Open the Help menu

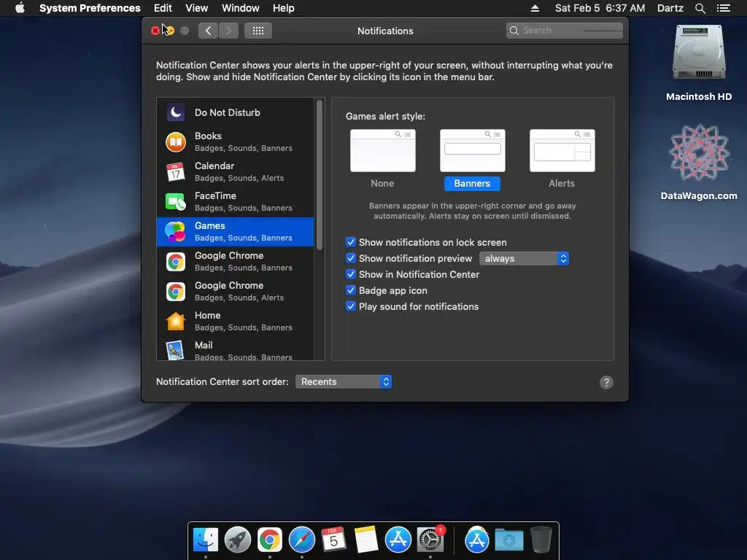(284, 8)
